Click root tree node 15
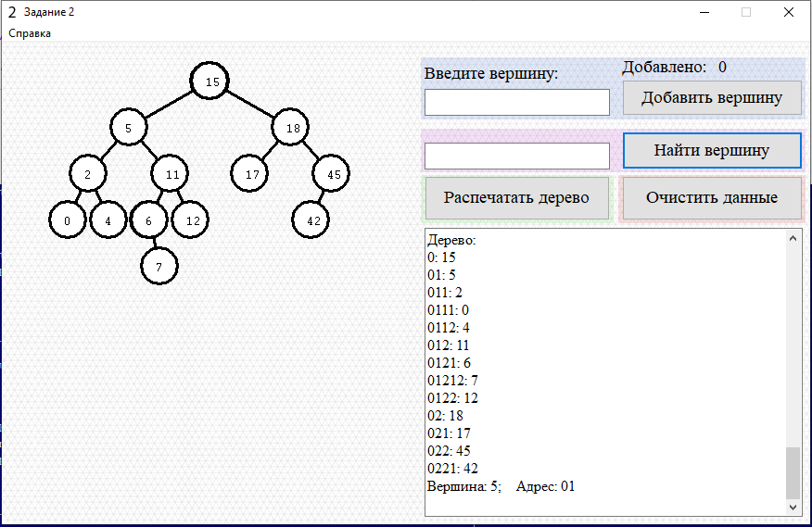Image resolution: width=812 pixels, height=527 pixels. click(x=209, y=81)
